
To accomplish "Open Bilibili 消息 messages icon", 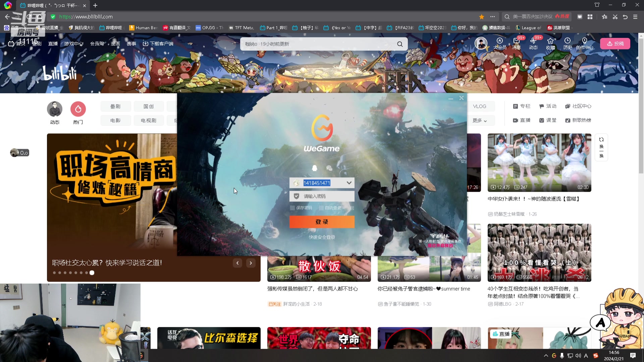I will [x=516, y=44].
